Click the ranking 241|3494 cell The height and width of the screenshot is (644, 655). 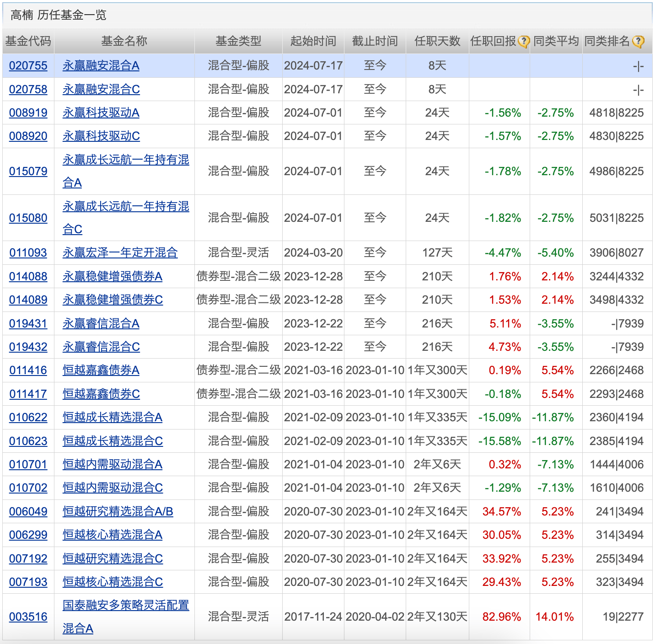coord(620,511)
